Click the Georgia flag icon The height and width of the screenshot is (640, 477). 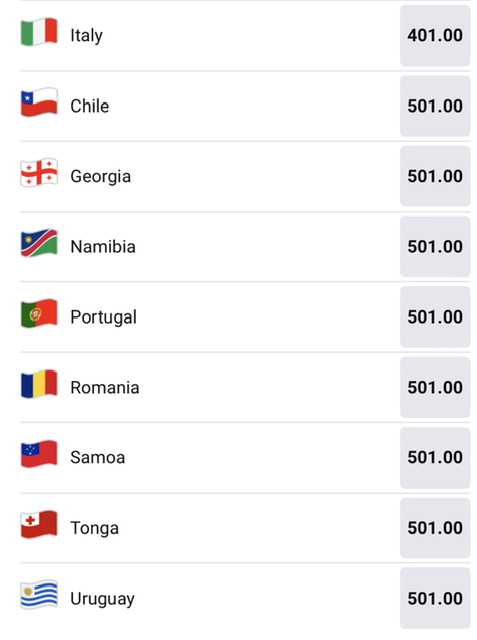(39, 173)
